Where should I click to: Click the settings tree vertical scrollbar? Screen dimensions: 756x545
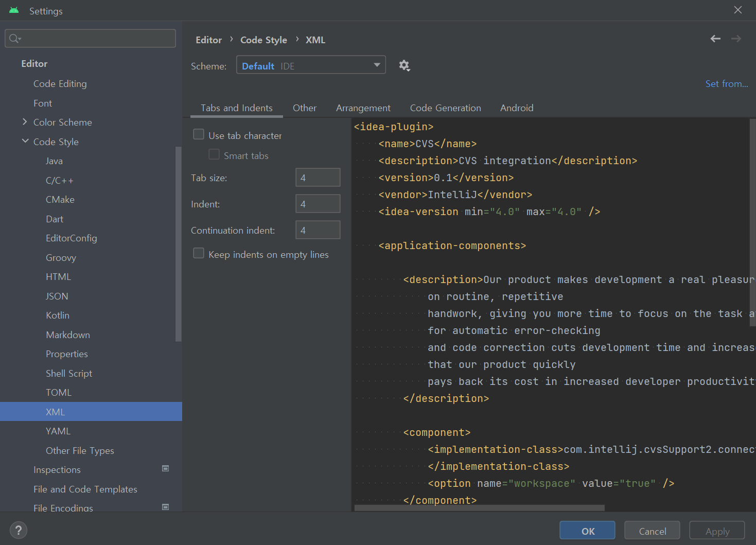click(179, 244)
